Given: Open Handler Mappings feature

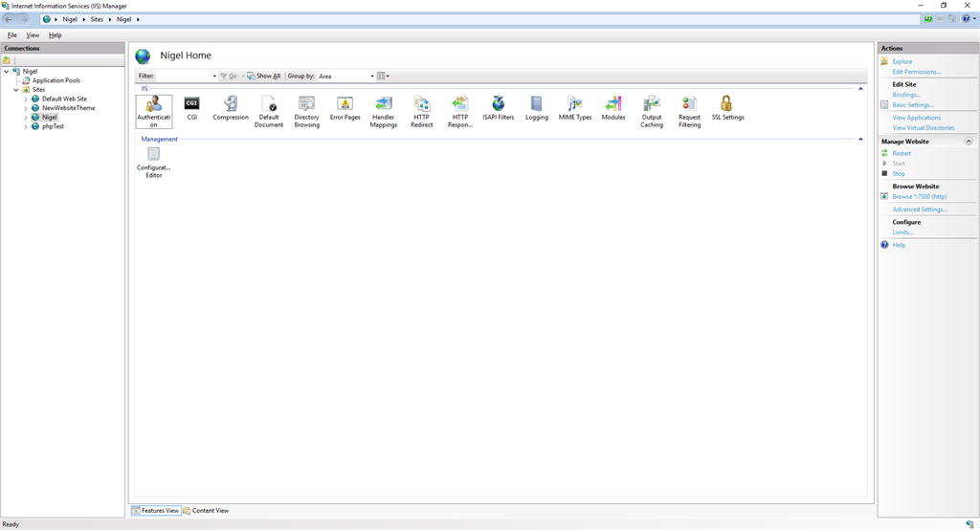Looking at the screenshot, I should coord(383,112).
